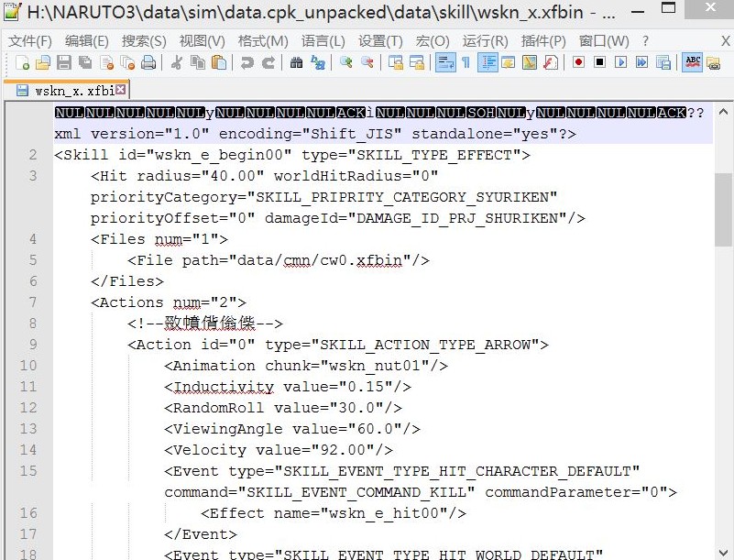Toggle ABC spell check button
Image resolution: width=734 pixels, height=560 pixels.
693,62
